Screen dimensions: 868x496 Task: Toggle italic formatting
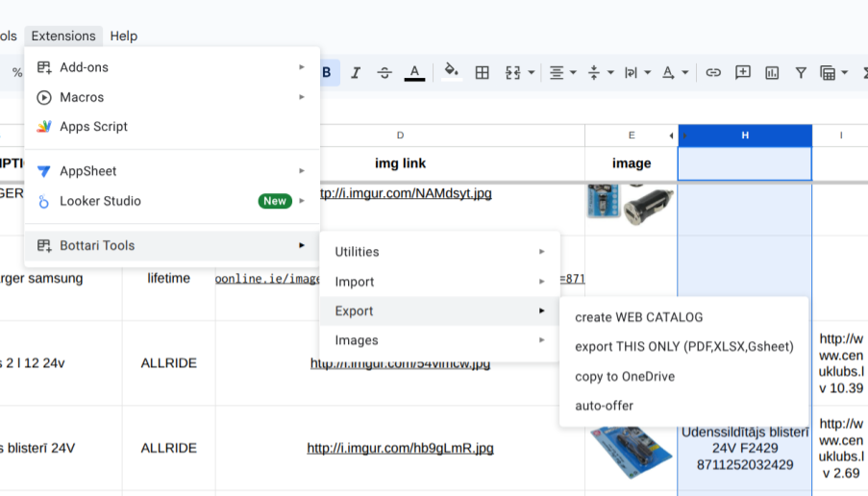[x=356, y=72]
